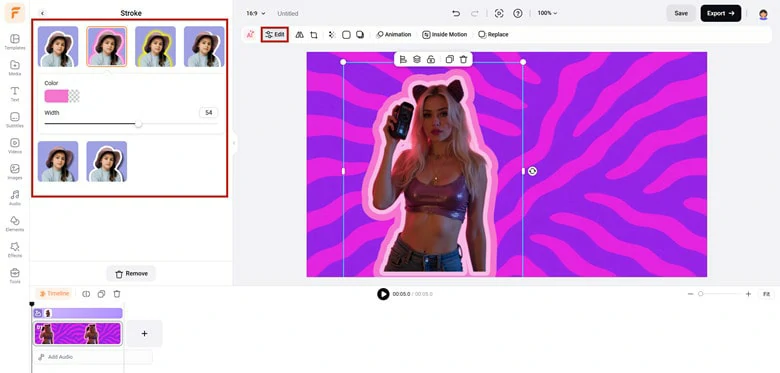Click Add Audio in the timeline
This screenshot has width=780, height=373.
[92, 357]
